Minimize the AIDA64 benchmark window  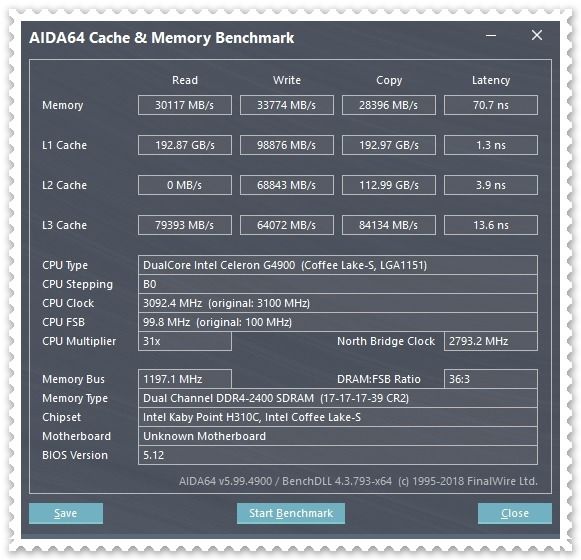(491, 36)
